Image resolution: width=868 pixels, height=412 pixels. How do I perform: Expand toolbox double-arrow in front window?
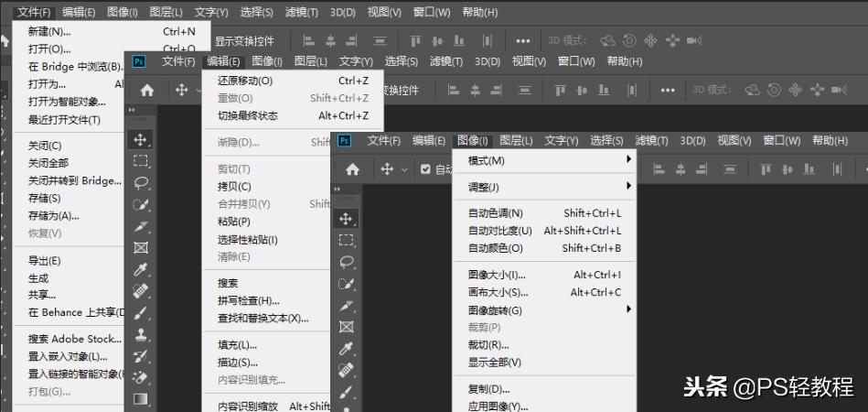337,190
